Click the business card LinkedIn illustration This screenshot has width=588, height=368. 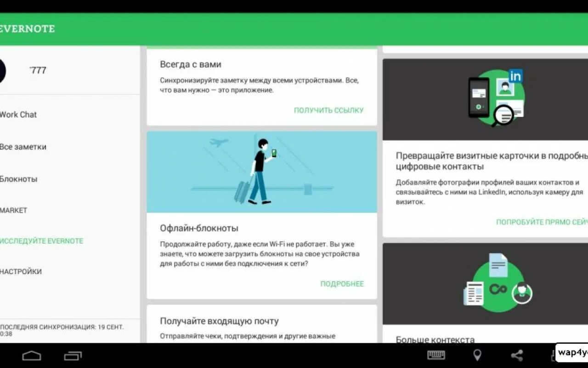click(485, 99)
